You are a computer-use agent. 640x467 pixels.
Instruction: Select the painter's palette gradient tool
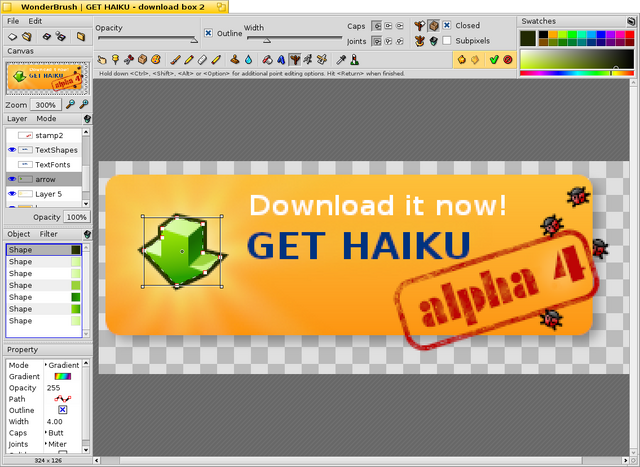tap(156, 60)
